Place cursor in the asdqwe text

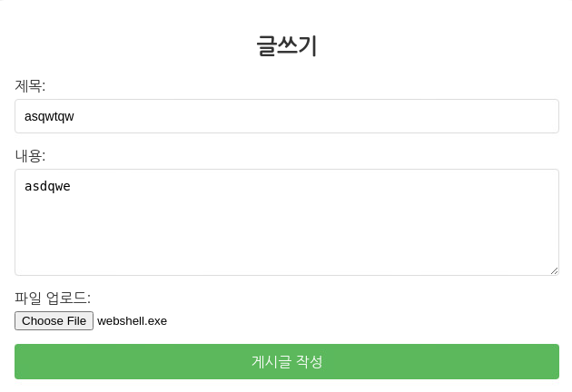47,186
